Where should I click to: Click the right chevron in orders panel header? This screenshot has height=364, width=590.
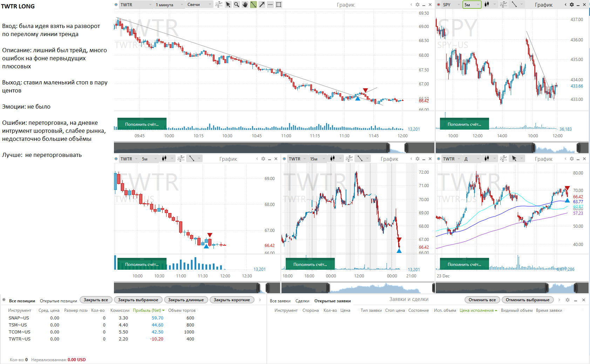[559, 300]
